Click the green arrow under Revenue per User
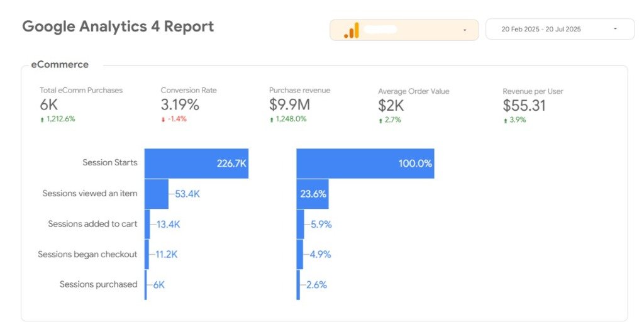Image resolution: width=644 pixels, height=322 pixels. [x=505, y=120]
